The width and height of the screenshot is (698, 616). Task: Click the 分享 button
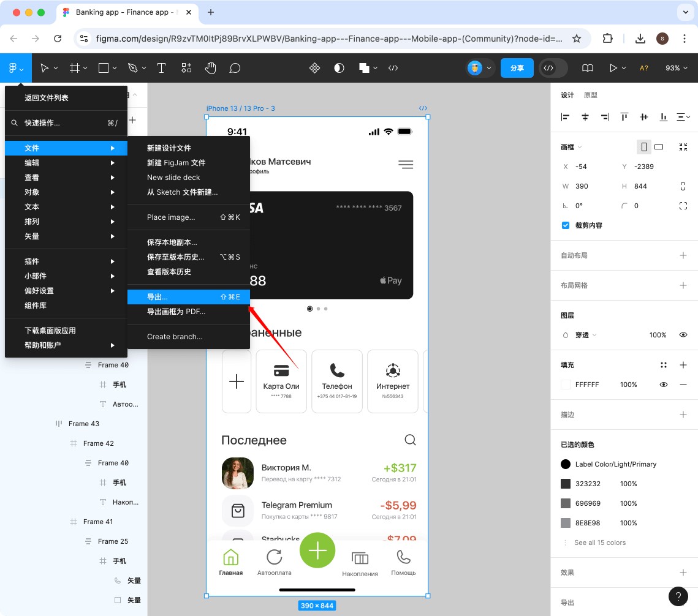(x=517, y=68)
